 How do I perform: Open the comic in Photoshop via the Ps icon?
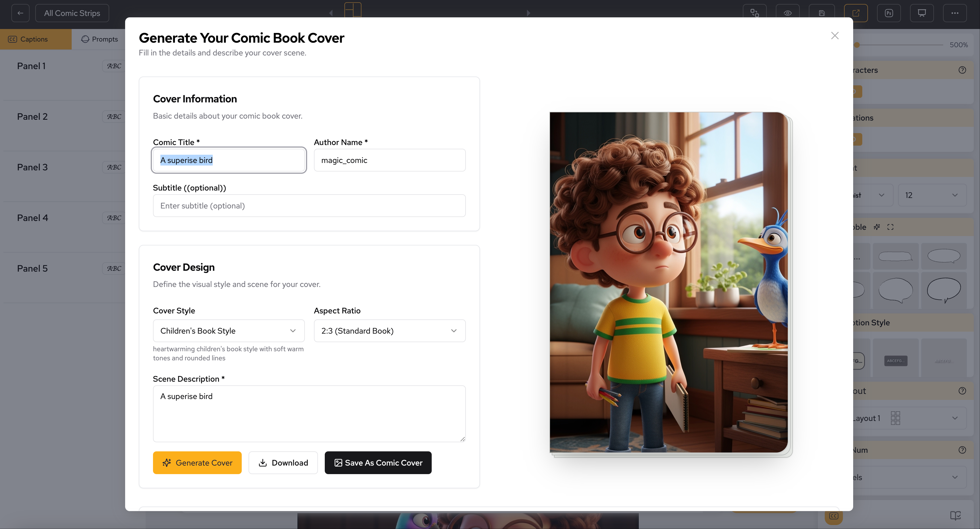pyautogui.click(x=889, y=13)
